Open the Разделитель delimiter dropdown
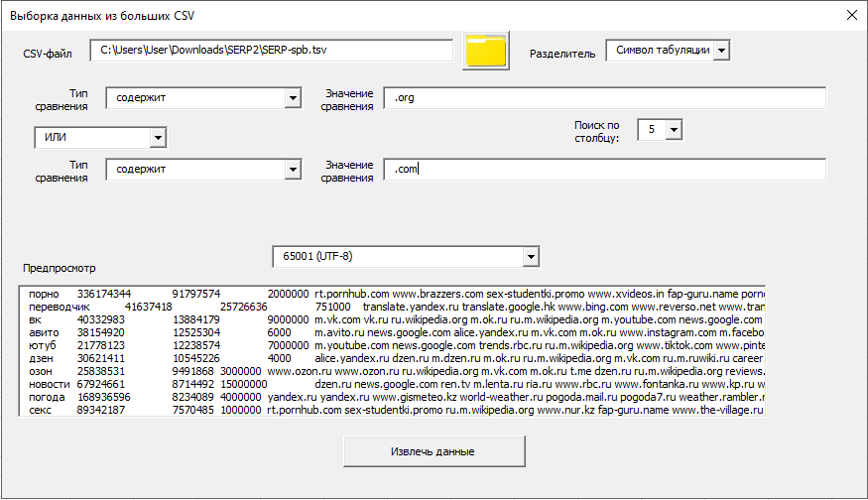The height and width of the screenshot is (500, 868). tap(721, 50)
